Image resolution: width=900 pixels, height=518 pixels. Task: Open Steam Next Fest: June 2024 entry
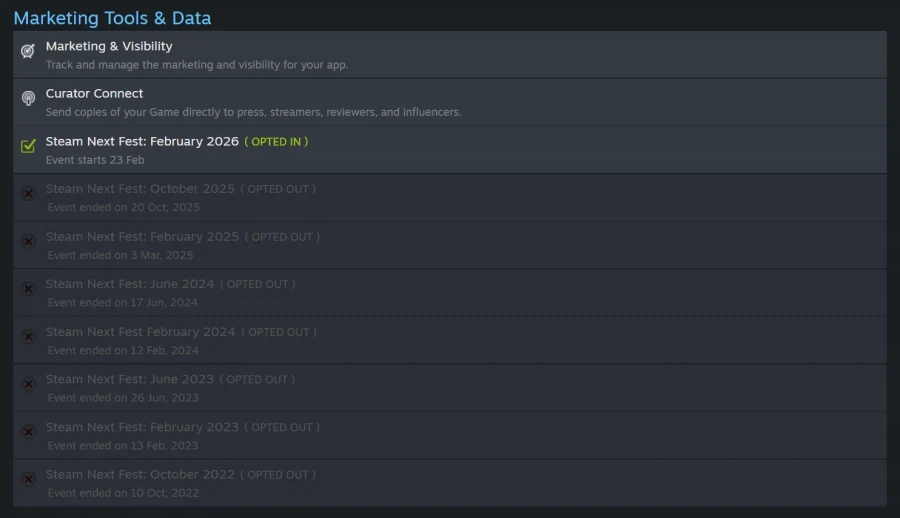(130, 284)
